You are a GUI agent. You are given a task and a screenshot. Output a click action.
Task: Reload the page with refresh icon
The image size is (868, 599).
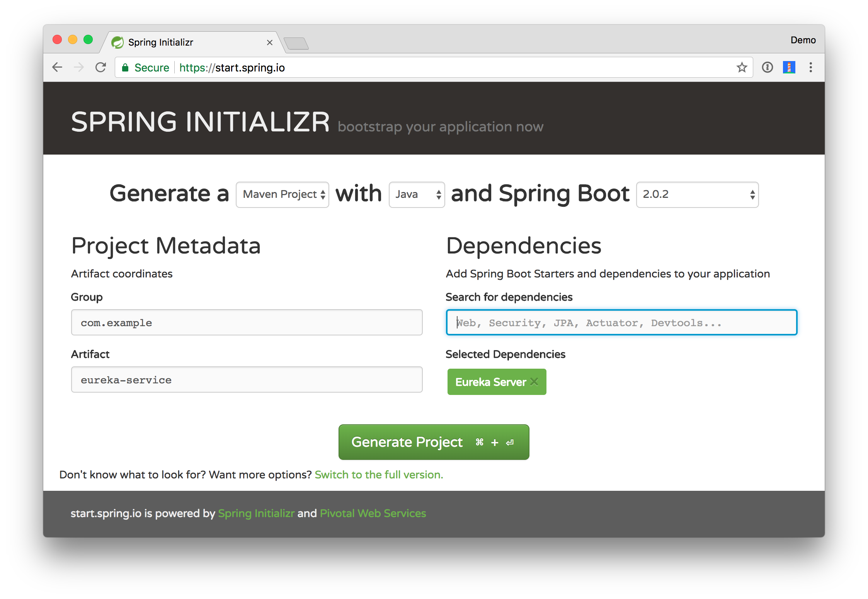click(100, 67)
